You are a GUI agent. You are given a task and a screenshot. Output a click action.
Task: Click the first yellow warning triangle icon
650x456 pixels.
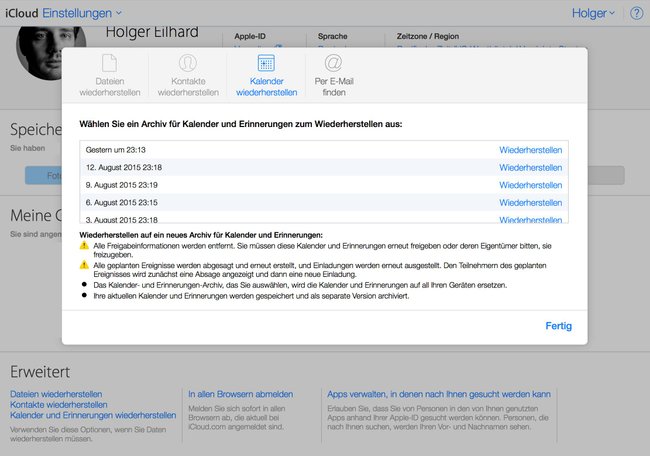tap(84, 245)
